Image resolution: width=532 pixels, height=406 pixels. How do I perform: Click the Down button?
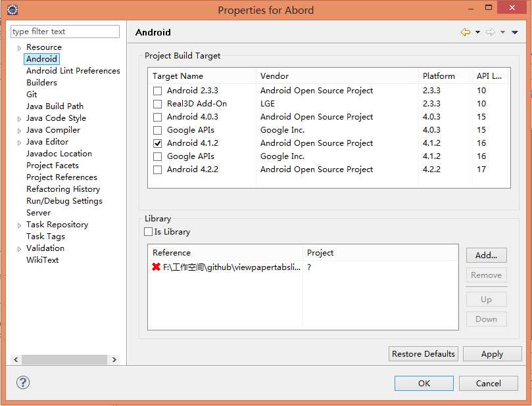486,319
